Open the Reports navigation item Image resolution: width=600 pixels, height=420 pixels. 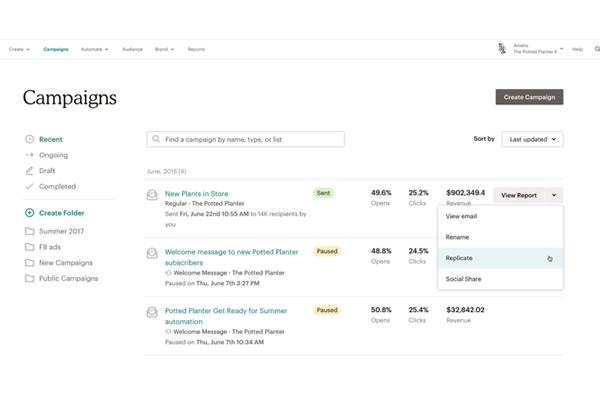click(x=196, y=49)
